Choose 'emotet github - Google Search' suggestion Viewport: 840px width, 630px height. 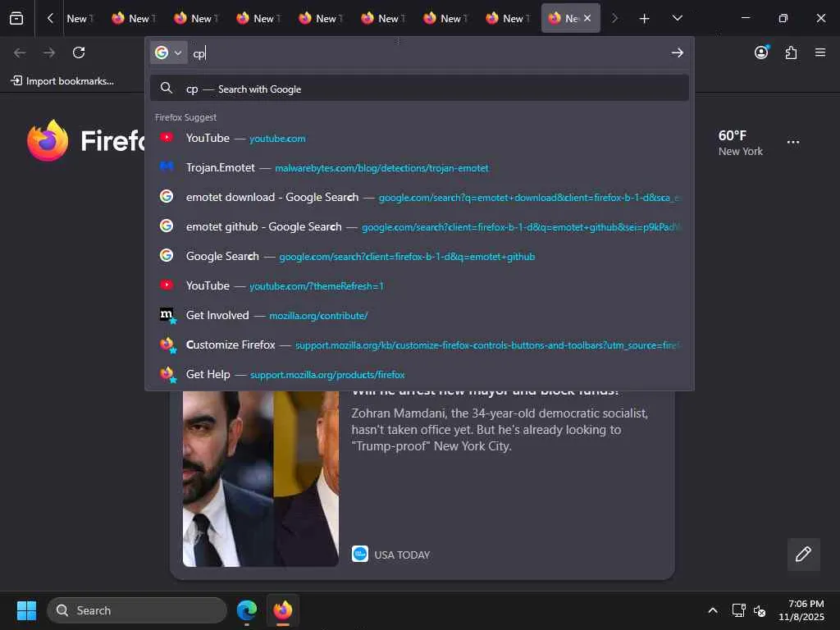click(419, 226)
